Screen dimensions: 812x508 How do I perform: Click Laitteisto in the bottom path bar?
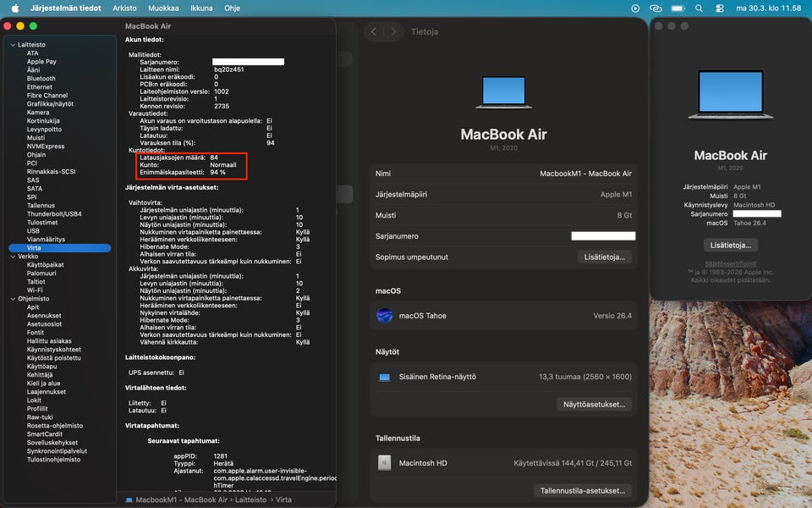[250, 500]
